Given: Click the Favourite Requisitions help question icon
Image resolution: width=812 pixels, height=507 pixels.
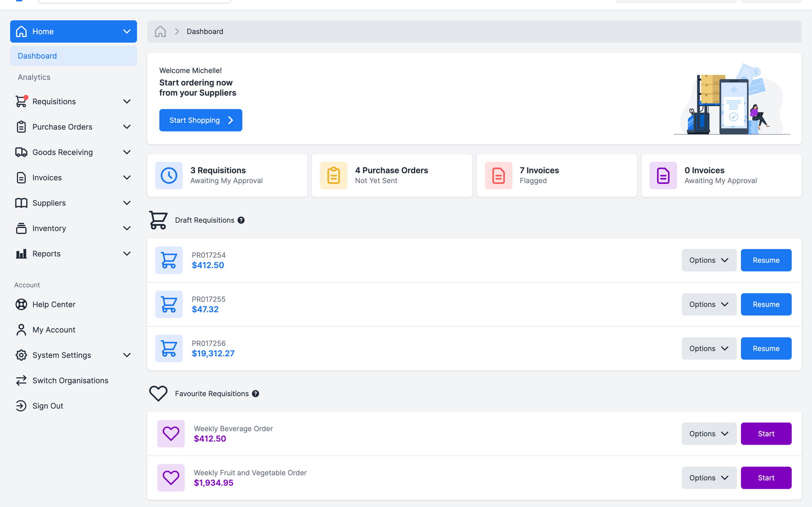Looking at the screenshot, I should click(x=256, y=394).
